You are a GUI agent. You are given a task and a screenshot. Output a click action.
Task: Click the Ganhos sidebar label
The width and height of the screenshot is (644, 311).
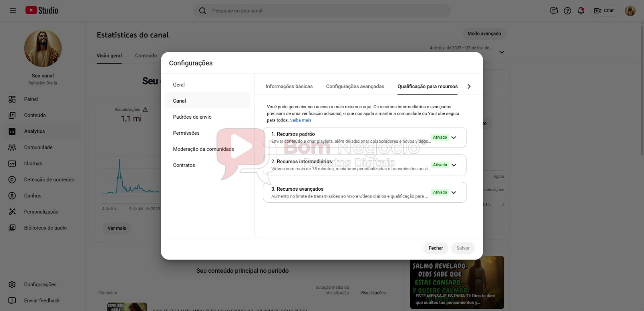pos(33,196)
